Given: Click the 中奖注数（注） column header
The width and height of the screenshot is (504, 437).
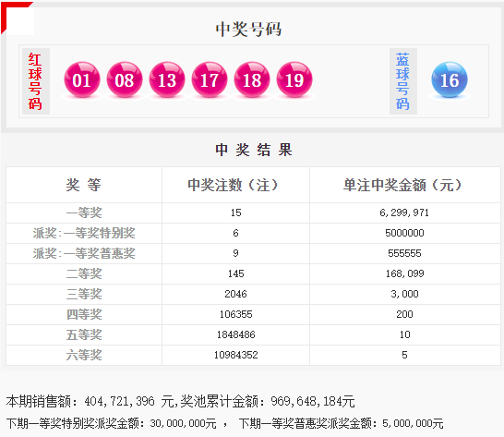Looking at the screenshot, I should click(233, 185).
